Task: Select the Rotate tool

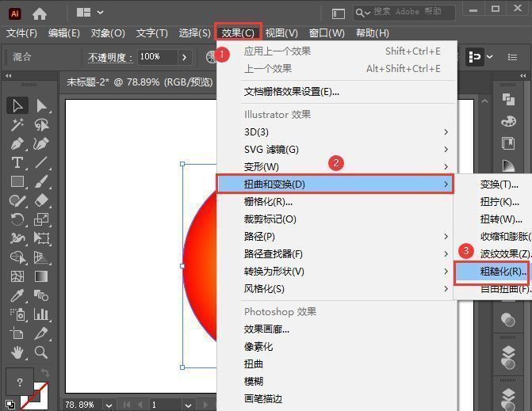Action: [17, 219]
